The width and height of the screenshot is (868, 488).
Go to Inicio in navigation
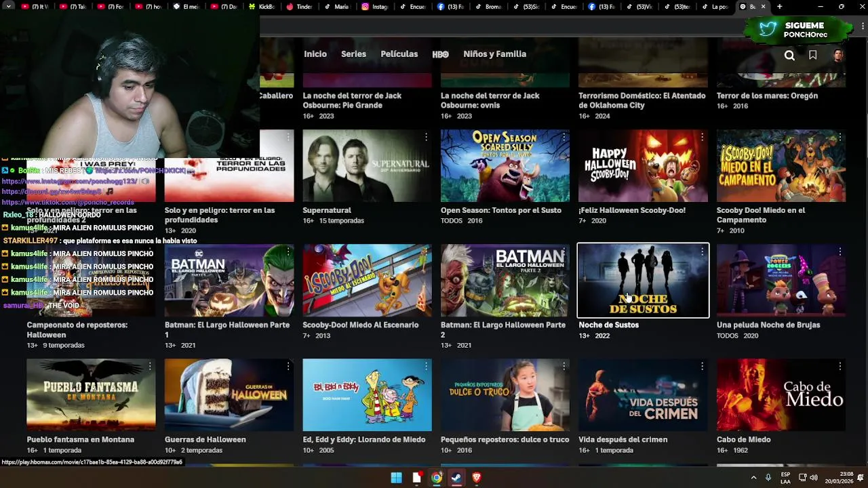pos(315,54)
